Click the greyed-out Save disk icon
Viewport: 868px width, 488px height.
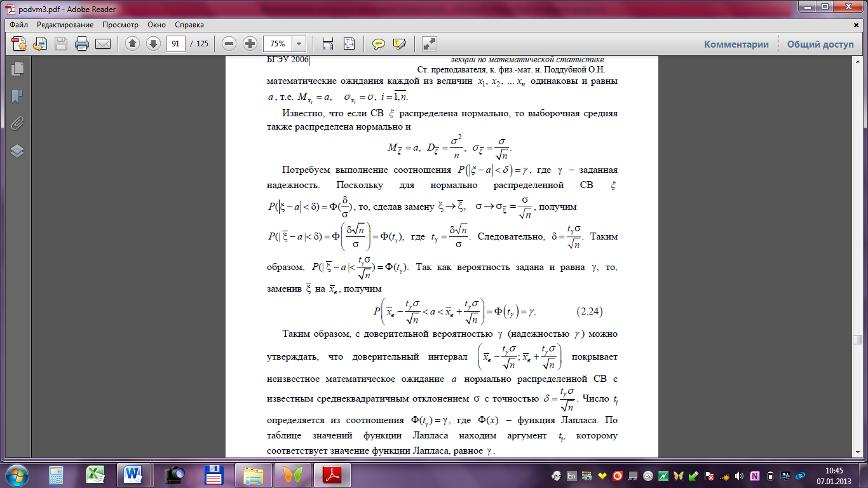tap(61, 44)
